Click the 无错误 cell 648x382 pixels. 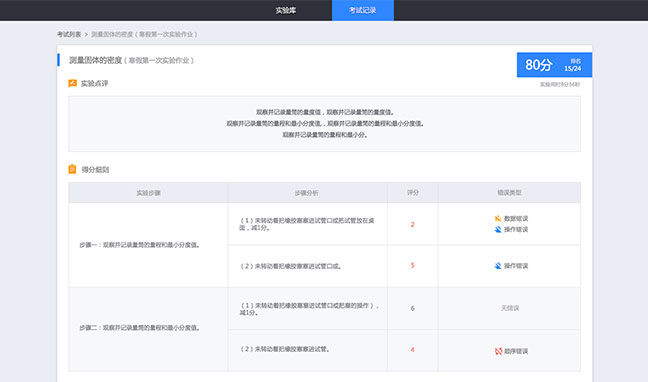point(510,308)
